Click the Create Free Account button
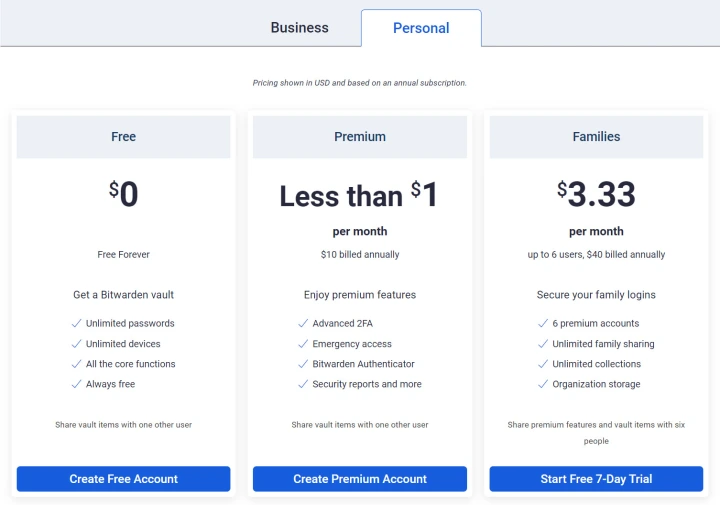The image size is (720, 505). [123, 479]
